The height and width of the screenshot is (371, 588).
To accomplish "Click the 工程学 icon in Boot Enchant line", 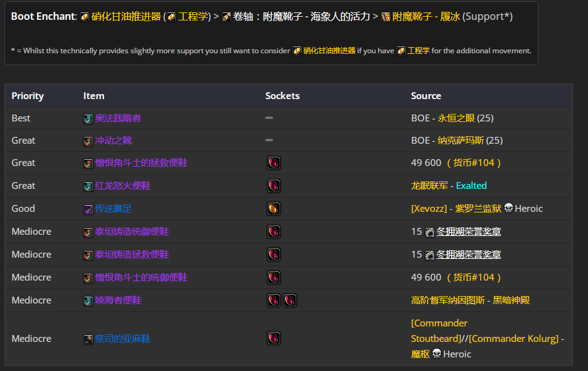I will [x=172, y=17].
